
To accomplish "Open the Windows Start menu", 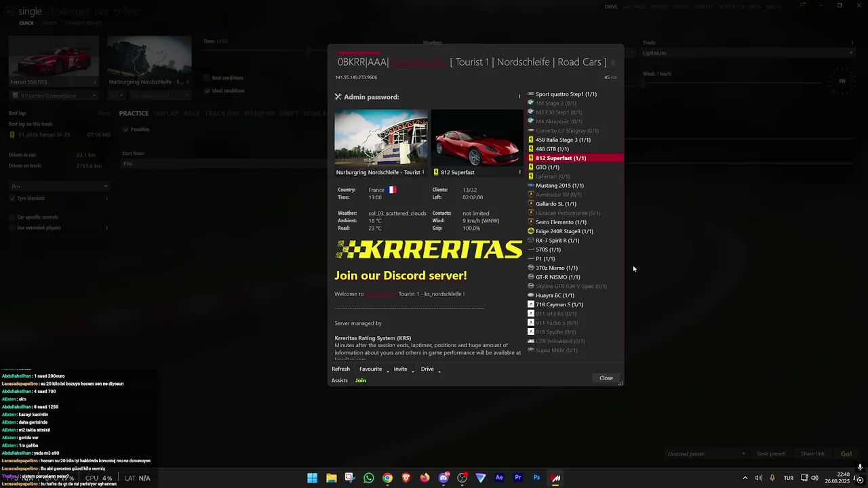I will pos(312,478).
